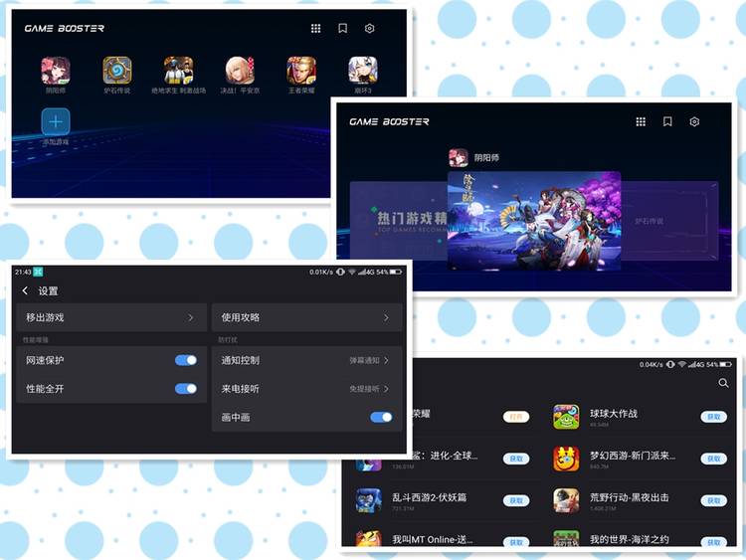Tap 我的世界-海洋之约 game title
Image resolution: width=746 pixels, height=560 pixels.
pos(630,539)
